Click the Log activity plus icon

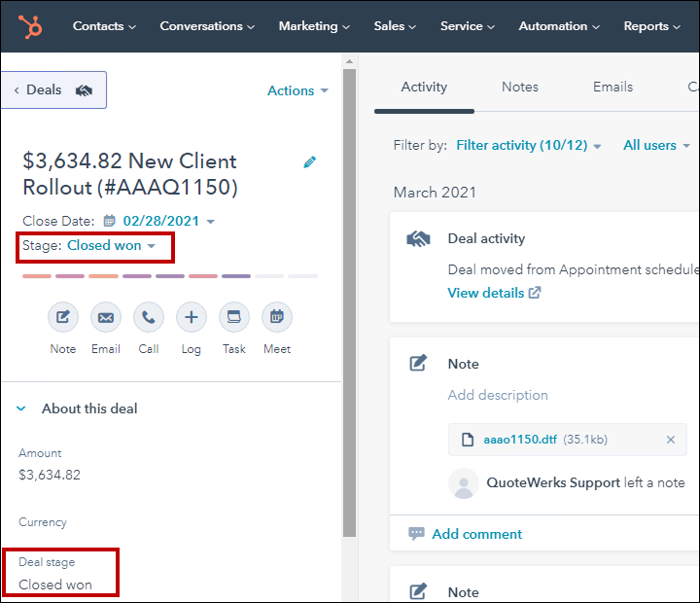point(192,317)
